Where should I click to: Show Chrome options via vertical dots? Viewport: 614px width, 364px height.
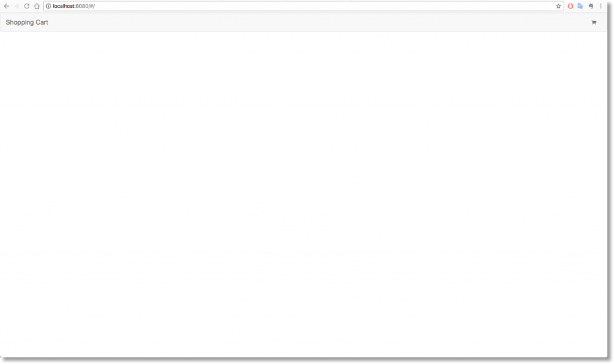point(601,6)
